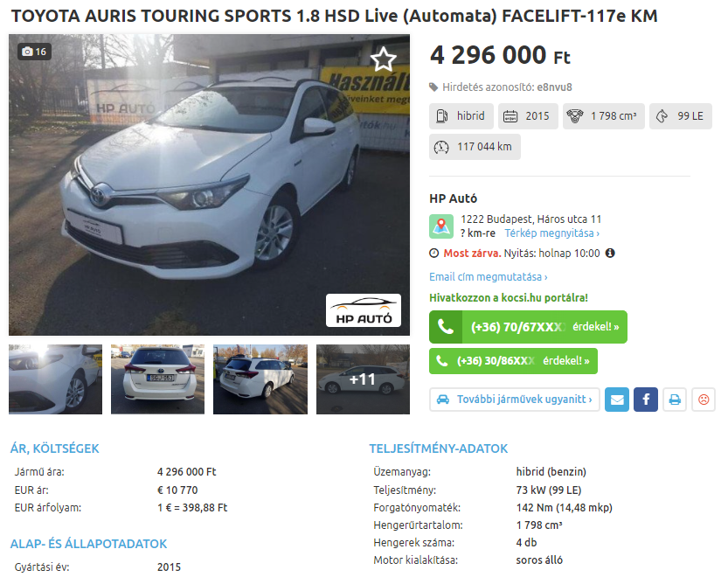Reveal phone number (+36) 70/67XXX
728x577 pixels.
coord(528,327)
